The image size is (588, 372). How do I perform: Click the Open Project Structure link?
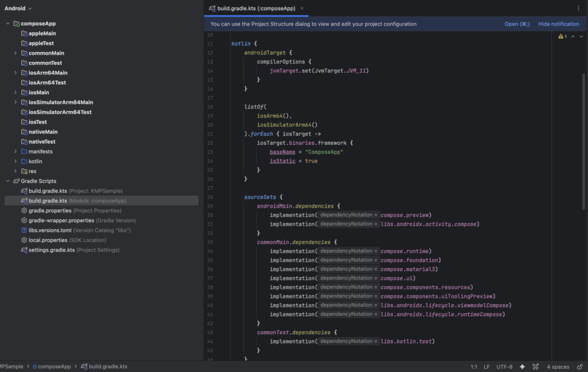click(516, 24)
